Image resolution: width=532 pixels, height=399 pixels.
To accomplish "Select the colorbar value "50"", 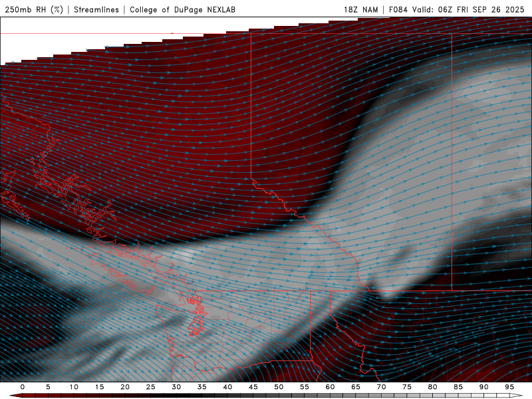I will pos(279,387).
